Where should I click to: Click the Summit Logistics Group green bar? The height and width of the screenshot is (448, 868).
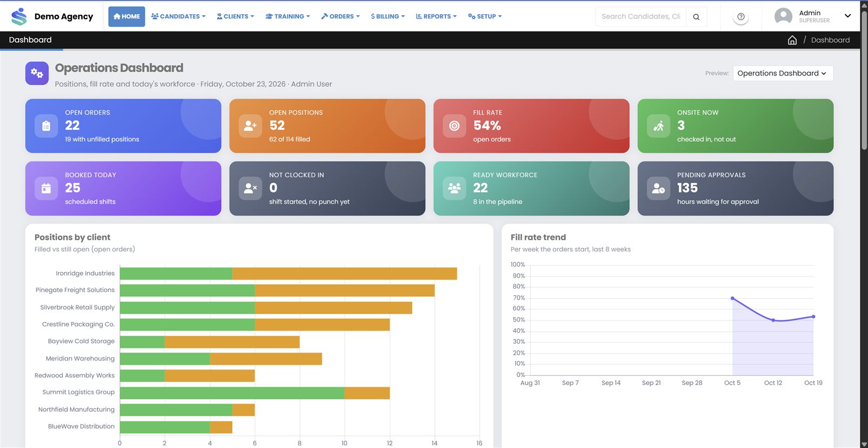click(232, 393)
